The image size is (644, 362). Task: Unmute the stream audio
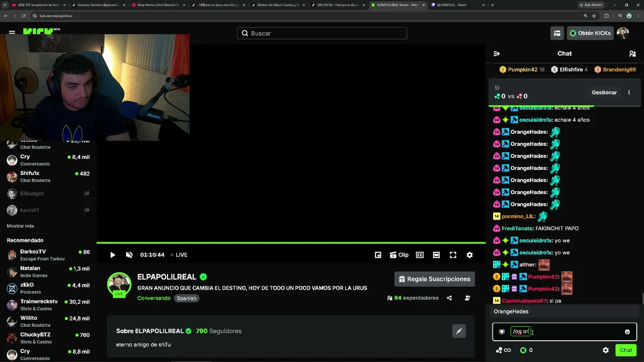(x=129, y=255)
